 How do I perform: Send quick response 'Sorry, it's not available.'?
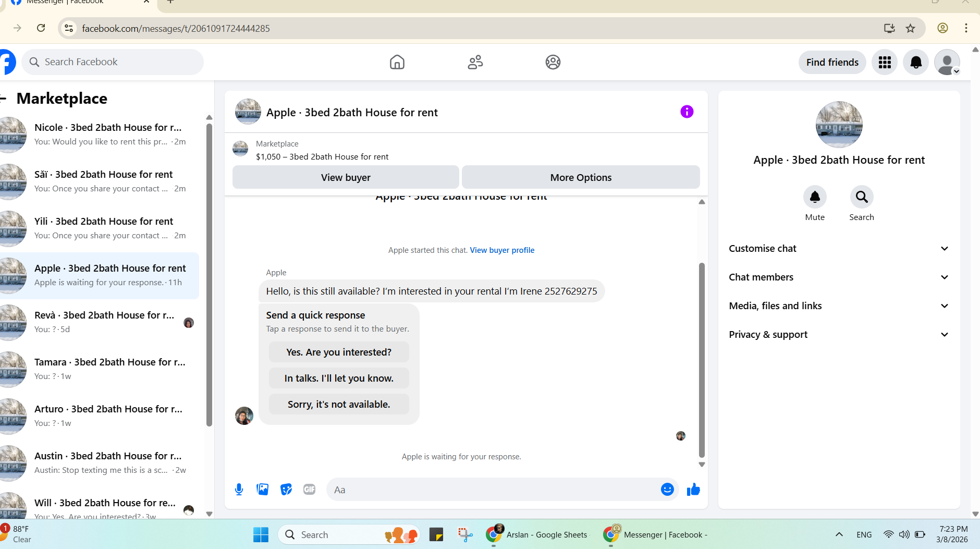[339, 404]
